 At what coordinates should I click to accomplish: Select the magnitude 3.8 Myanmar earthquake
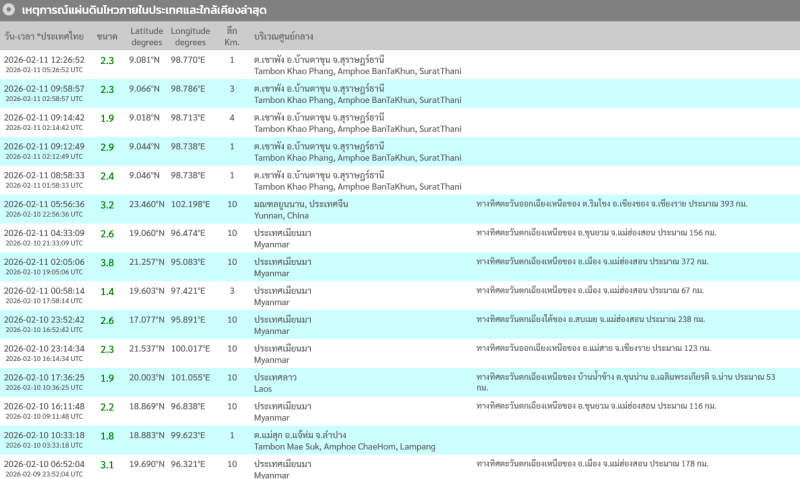[107, 266]
